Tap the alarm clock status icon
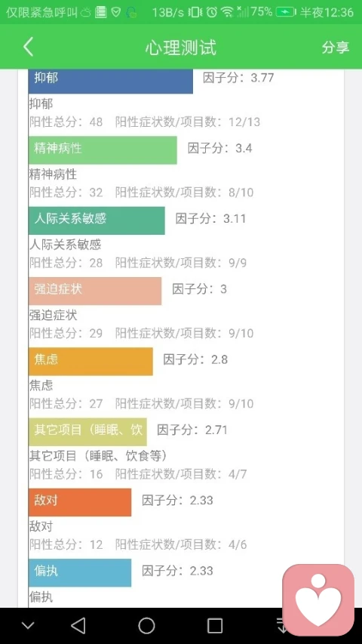The height and width of the screenshot is (644, 362). pos(211,12)
